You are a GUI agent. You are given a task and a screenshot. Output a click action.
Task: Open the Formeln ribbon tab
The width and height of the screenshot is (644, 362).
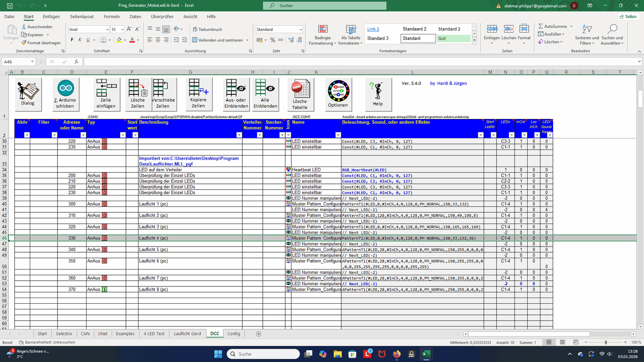pyautogui.click(x=111, y=16)
